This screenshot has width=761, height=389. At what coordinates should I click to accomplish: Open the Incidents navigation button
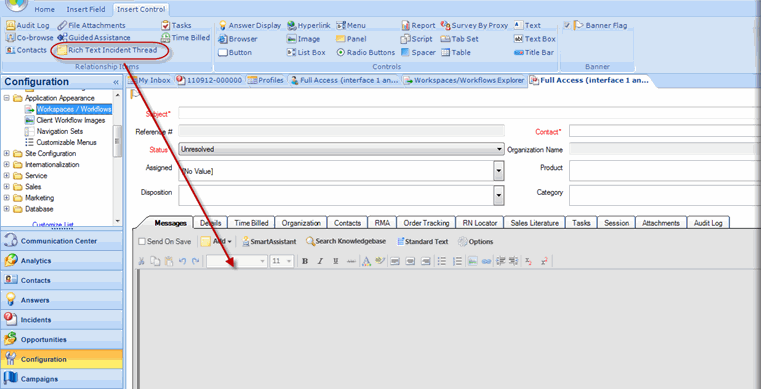[x=62, y=320]
